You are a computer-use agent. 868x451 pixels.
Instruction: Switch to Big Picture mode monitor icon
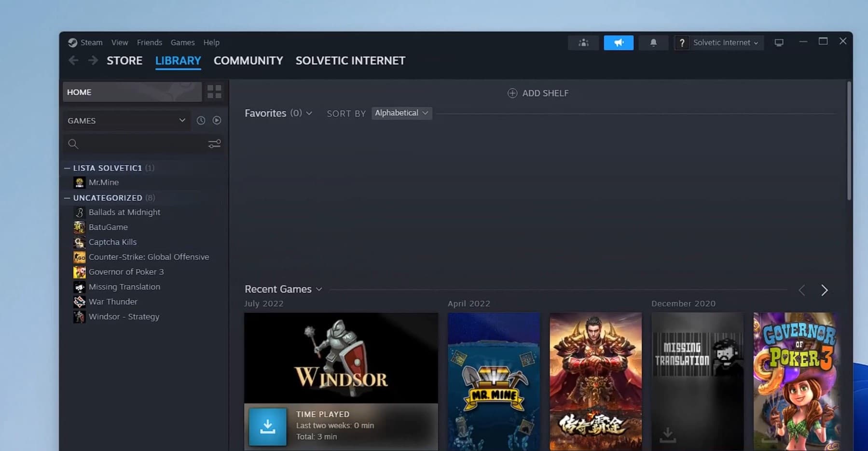point(779,42)
